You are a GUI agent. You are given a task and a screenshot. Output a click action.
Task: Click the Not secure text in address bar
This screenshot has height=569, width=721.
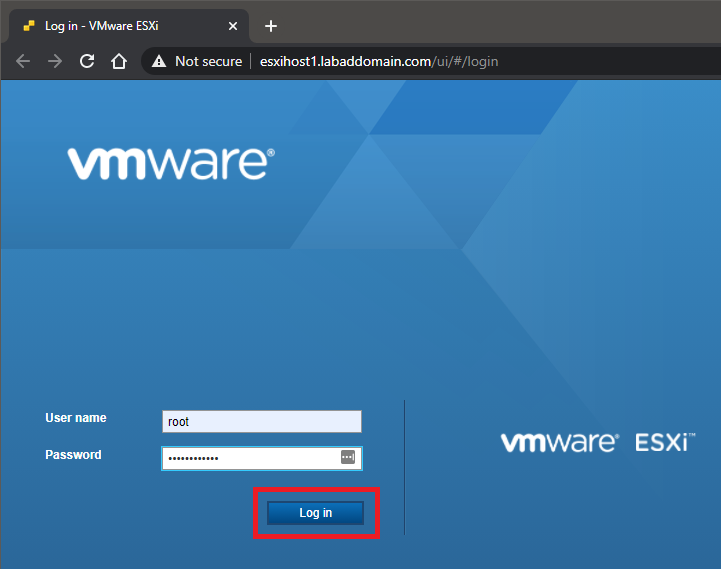208,61
